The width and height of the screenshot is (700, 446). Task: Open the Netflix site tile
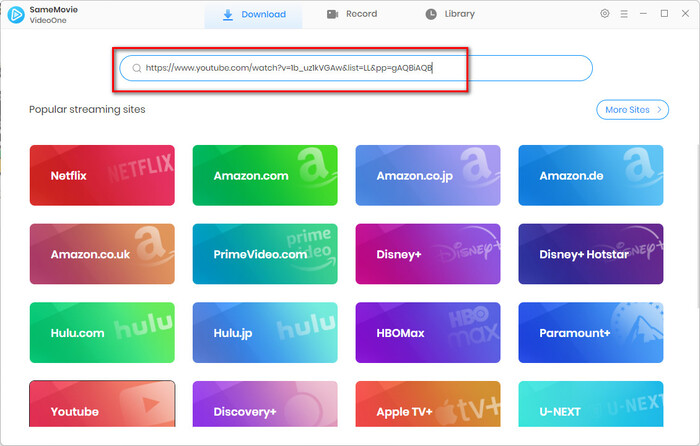pos(102,175)
